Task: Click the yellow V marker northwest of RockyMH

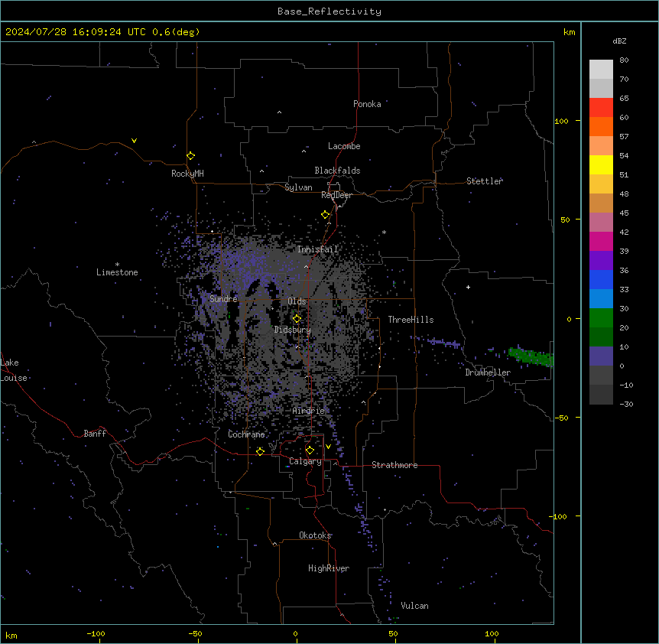Action: pyautogui.click(x=134, y=141)
